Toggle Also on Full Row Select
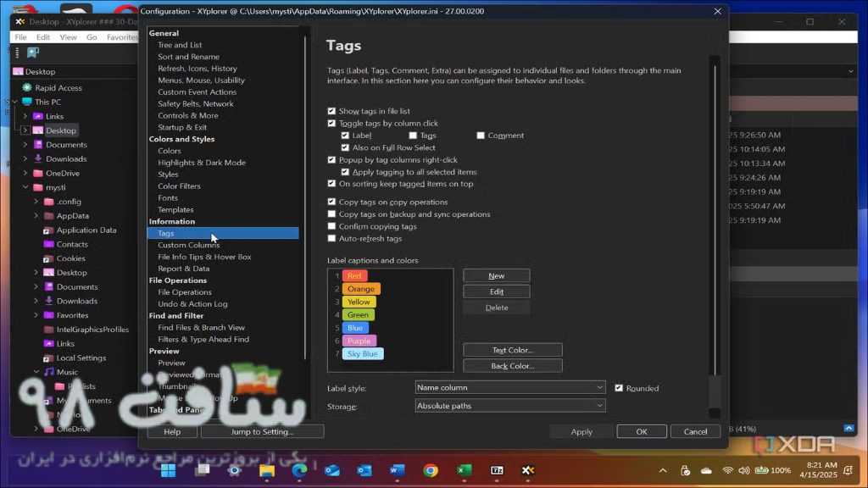 pyautogui.click(x=346, y=147)
